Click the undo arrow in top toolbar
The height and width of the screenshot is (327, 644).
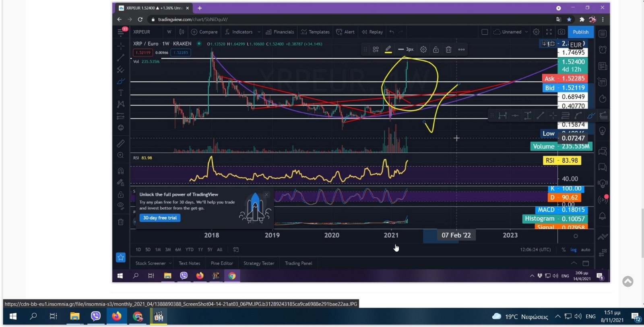tap(392, 32)
